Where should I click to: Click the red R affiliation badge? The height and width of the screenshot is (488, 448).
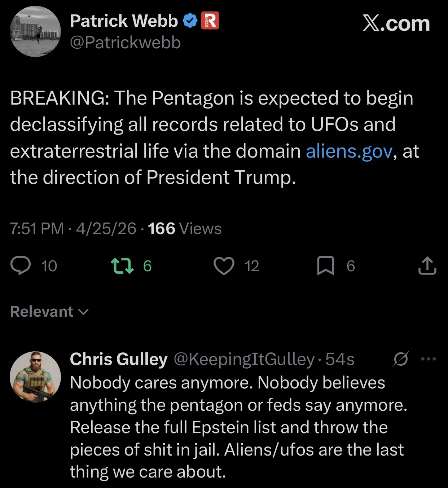tap(210, 21)
